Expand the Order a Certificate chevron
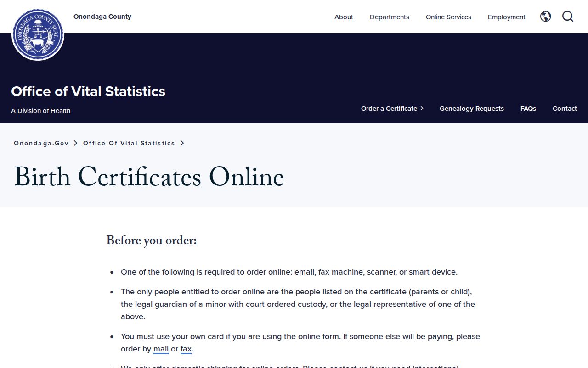 pos(422,109)
